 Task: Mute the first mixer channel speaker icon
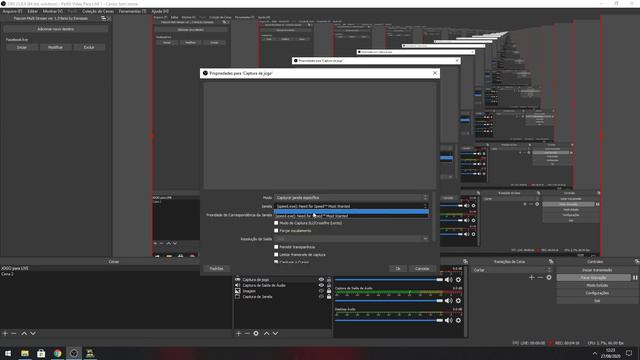[x=449, y=280]
